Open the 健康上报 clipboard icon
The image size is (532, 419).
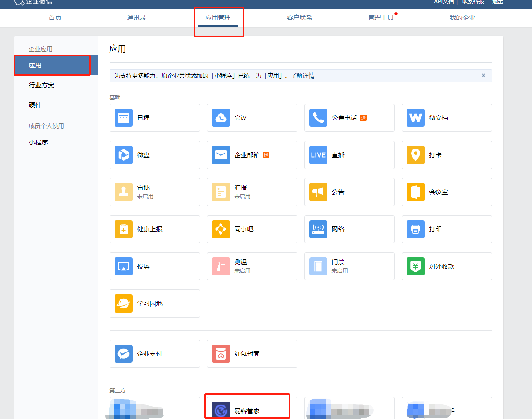click(x=124, y=229)
